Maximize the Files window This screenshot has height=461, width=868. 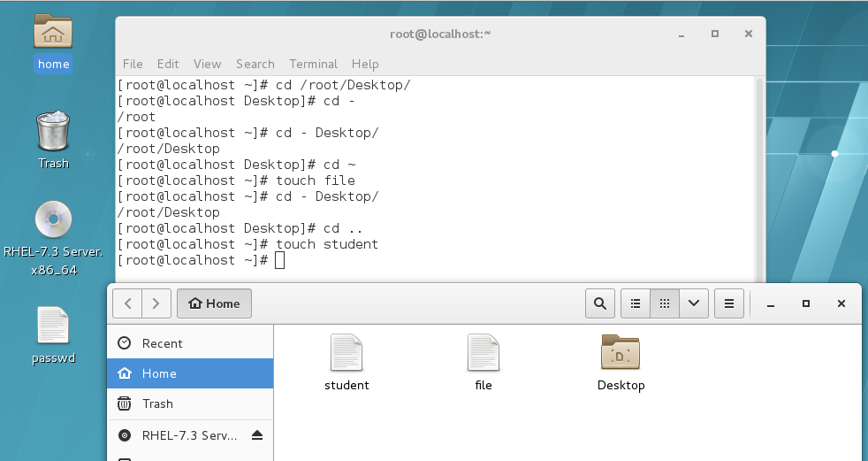806,303
